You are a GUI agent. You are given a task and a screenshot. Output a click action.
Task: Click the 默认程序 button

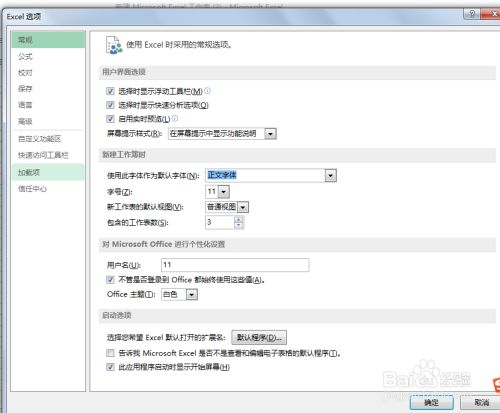[259, 337]
